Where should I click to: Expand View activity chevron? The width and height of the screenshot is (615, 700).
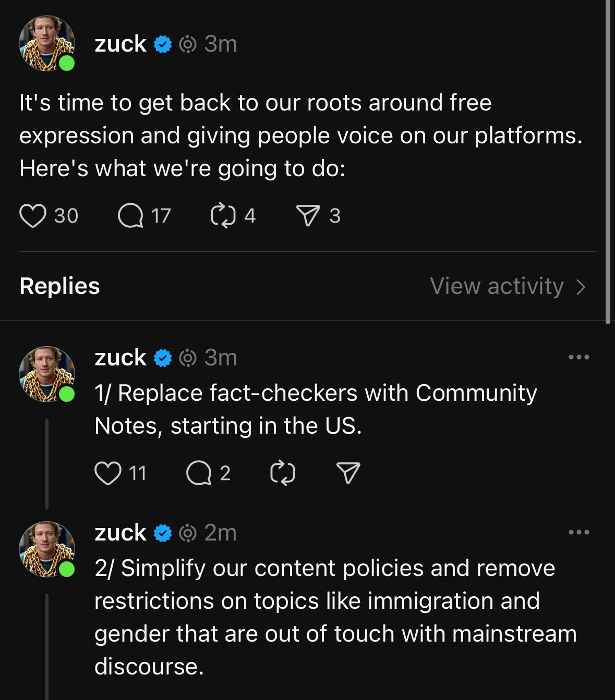581,287
